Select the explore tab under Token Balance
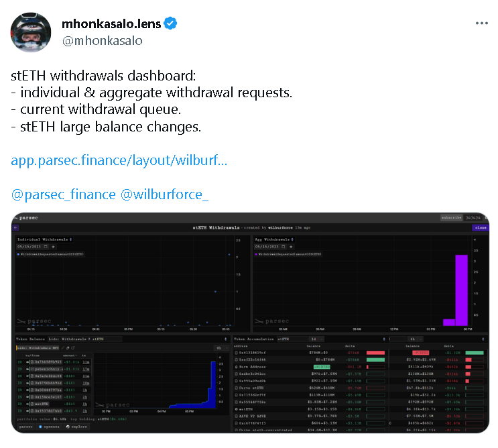Image resolution: width=498 pixels, height=448 pixels. (76, 427)
